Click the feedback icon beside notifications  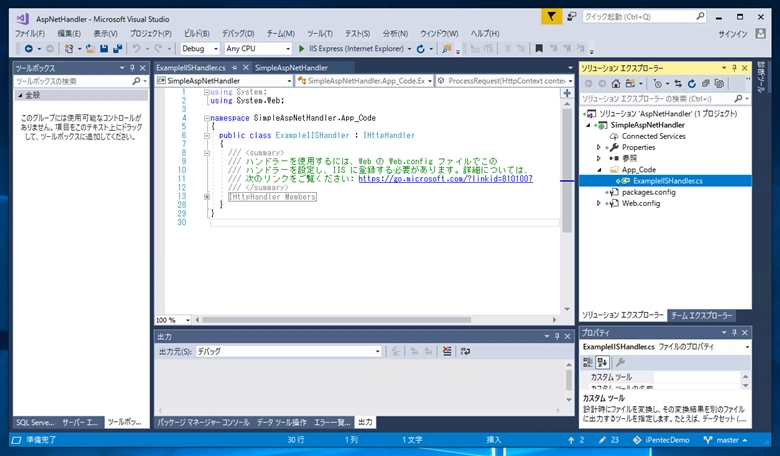tap(572, 17)
